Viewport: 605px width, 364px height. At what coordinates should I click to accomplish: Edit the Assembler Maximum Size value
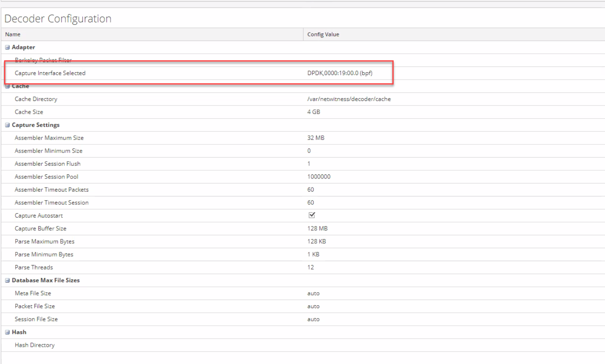pos(316,138)
